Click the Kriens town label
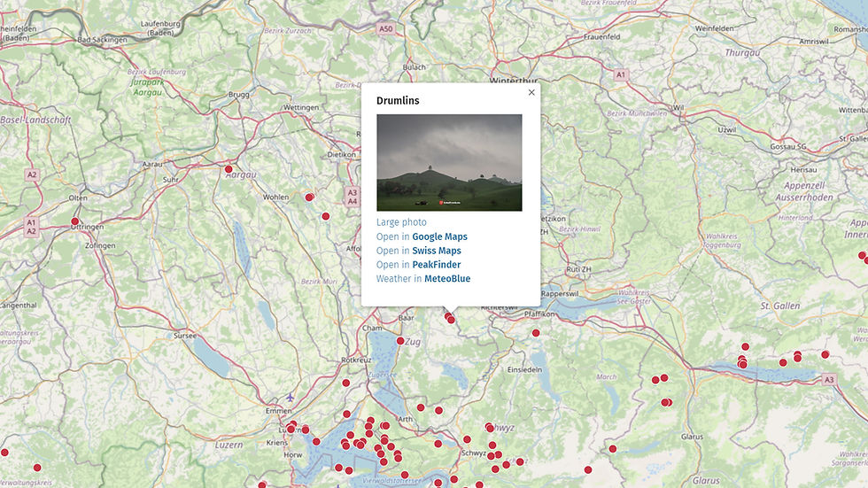Screen dimensions: 868x488 [276, 442]
